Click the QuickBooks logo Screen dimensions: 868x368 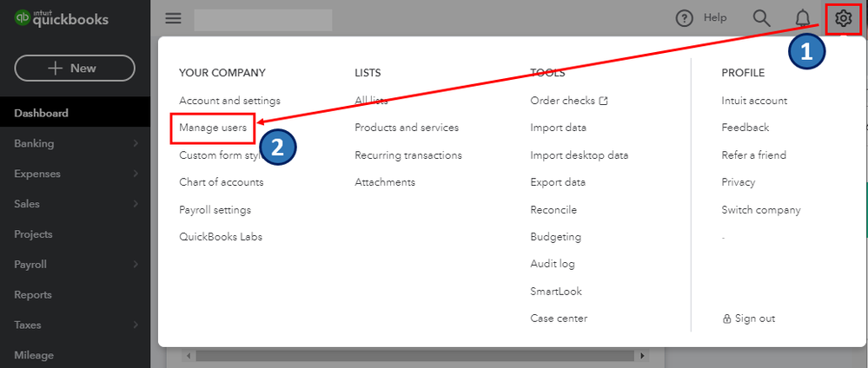[61, 18]
